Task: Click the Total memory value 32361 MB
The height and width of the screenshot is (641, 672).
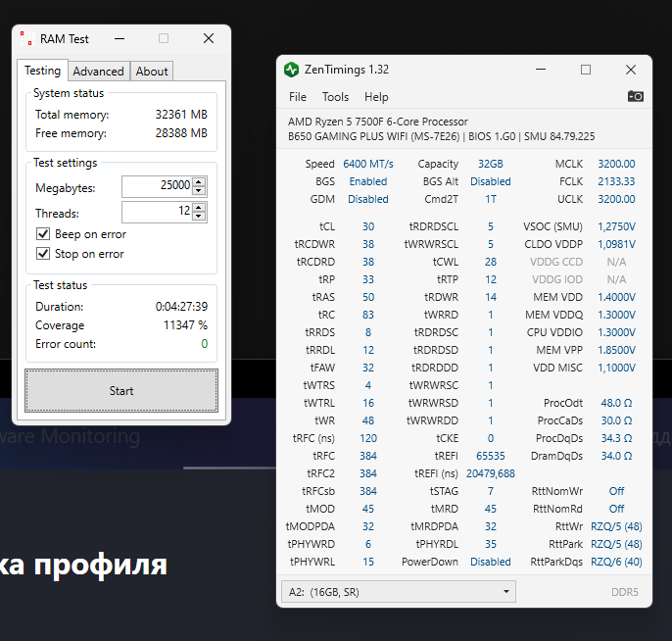Action: [x=181, y=115]
